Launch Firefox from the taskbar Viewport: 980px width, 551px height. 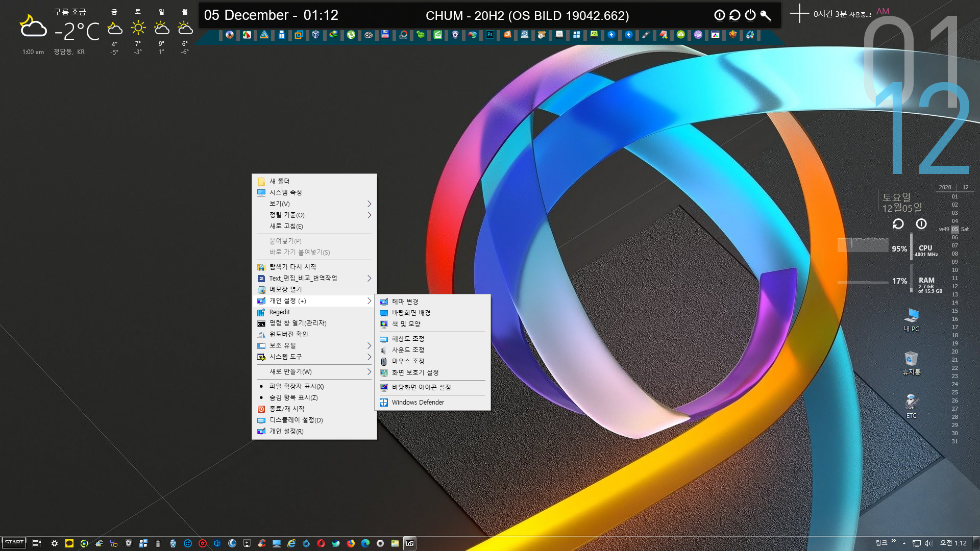(351, 543)
